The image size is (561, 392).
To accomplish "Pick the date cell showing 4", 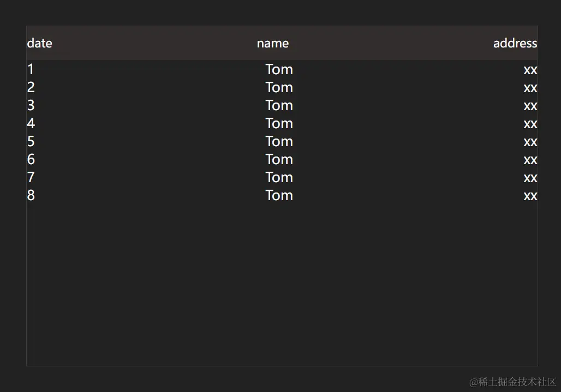I will [31, 123].
